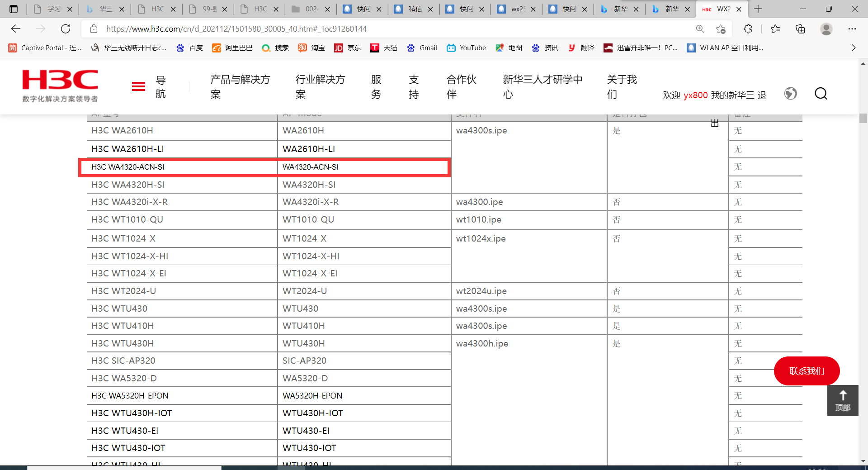
Task: Open the 地图 bookmark
Action: click(x=509, y=48)
